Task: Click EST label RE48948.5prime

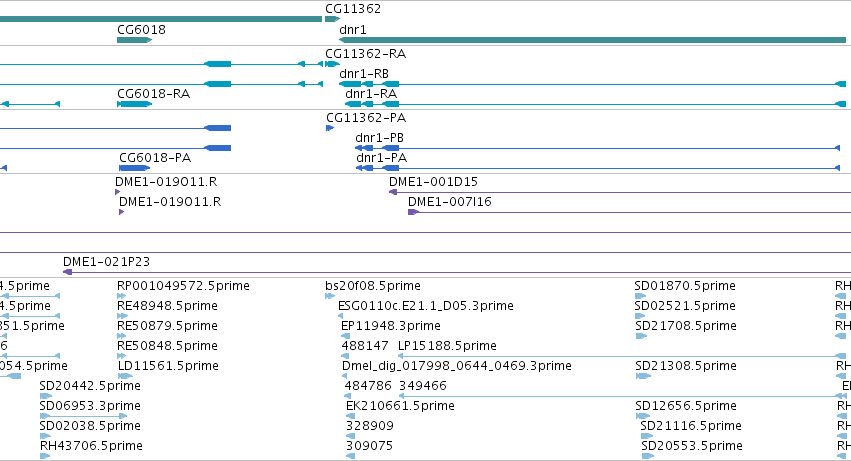Action: click(167, 305)
